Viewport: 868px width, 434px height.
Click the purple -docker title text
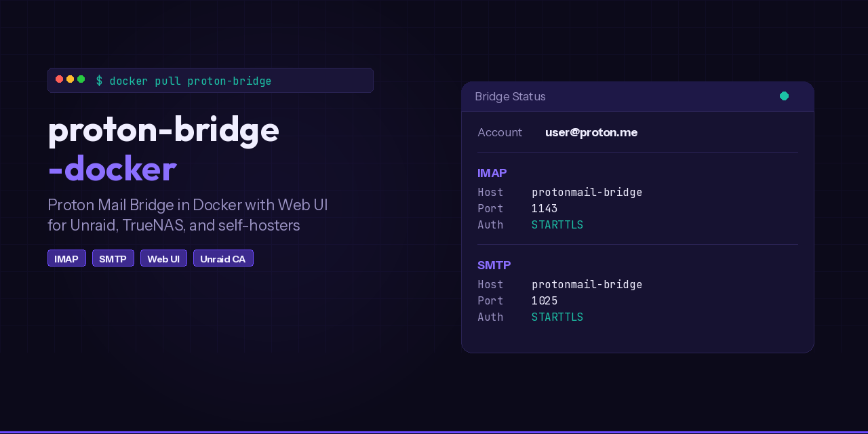click(x=112, y=169)
